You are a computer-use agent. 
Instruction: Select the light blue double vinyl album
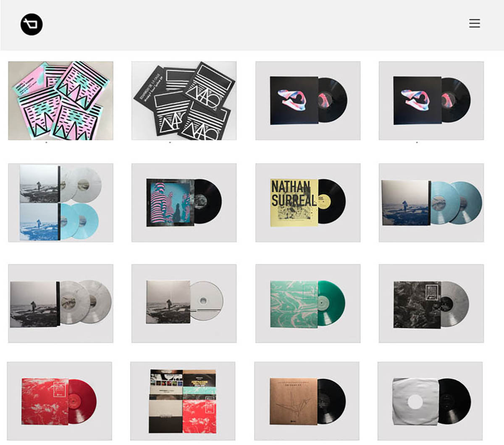tap(431, 203)
